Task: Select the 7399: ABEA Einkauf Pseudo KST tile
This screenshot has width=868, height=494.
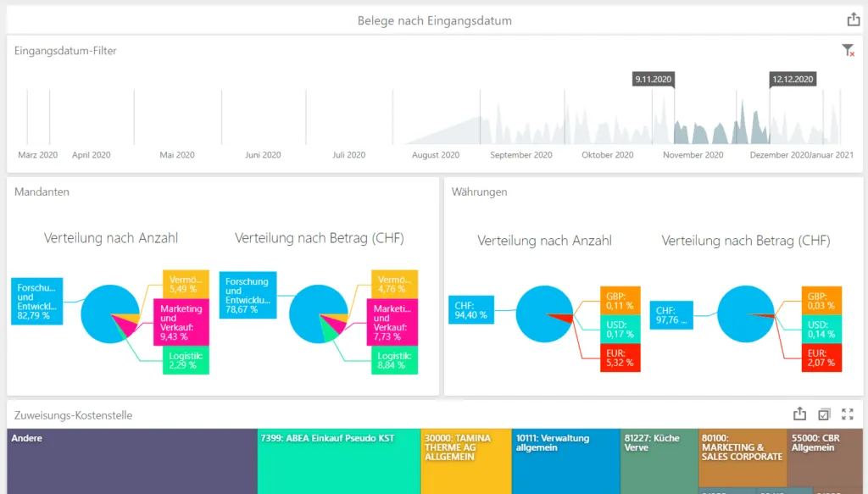Action: [337, 462]
